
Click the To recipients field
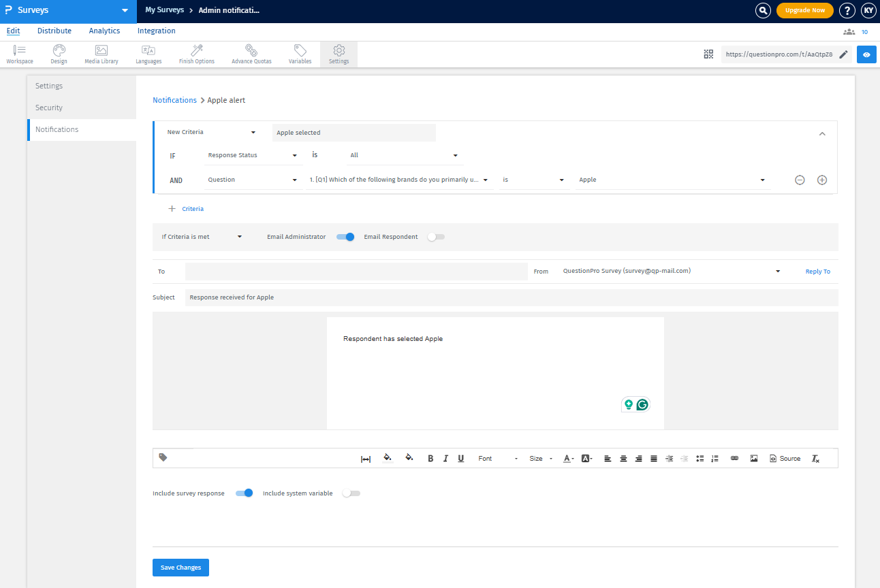[x=356, y=271]
